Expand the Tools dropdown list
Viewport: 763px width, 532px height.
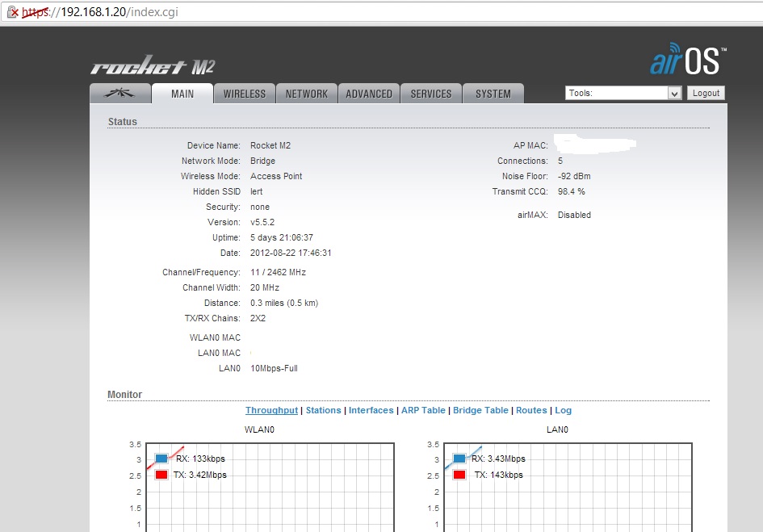[623, 93]
